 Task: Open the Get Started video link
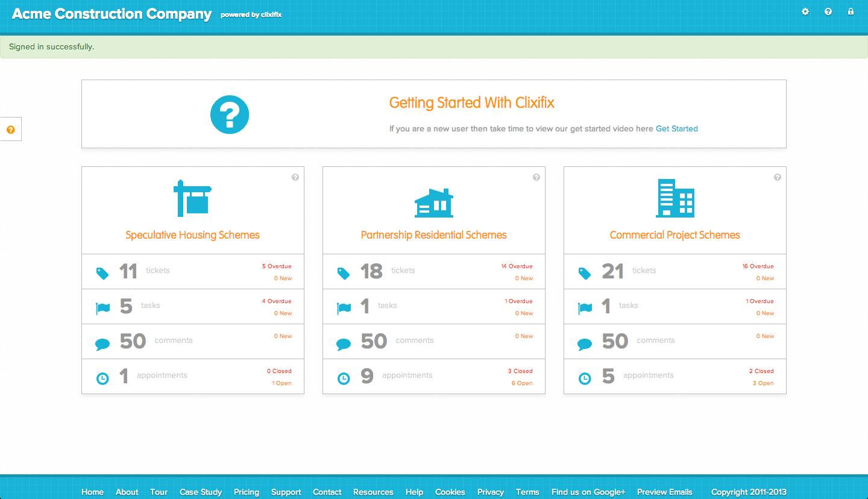click(x=676, y=128)
